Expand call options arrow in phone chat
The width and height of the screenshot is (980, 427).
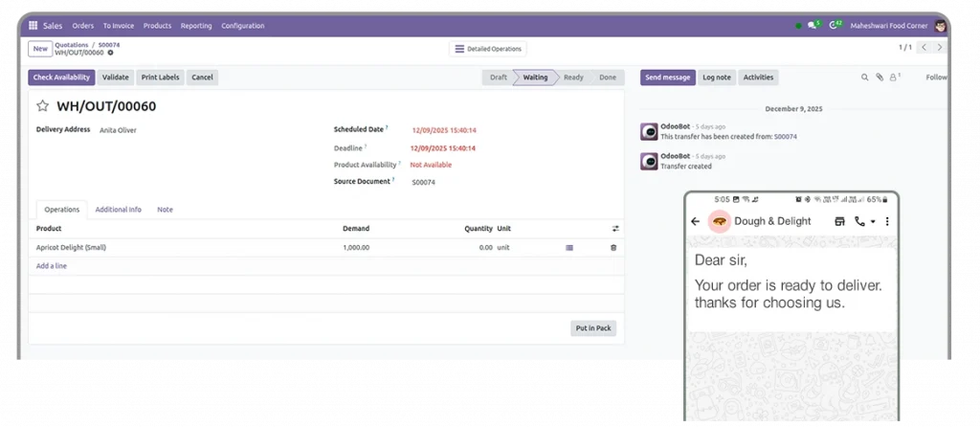(x=873, y=222)
